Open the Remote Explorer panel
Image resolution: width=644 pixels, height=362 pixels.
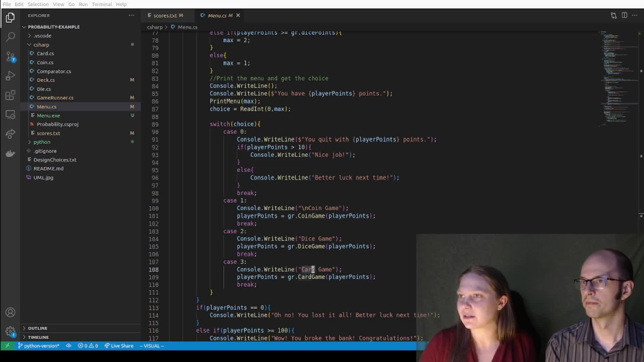point(10,115)
